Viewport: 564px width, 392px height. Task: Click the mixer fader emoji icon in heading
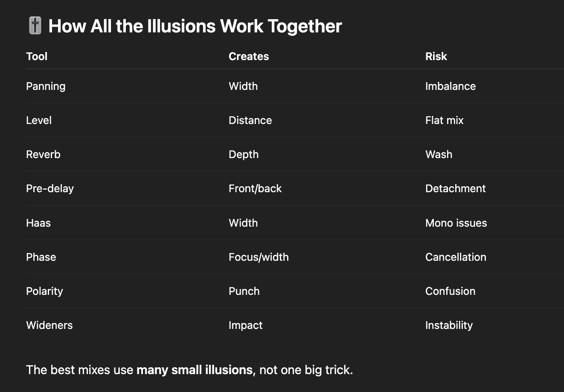click(35, 26)
